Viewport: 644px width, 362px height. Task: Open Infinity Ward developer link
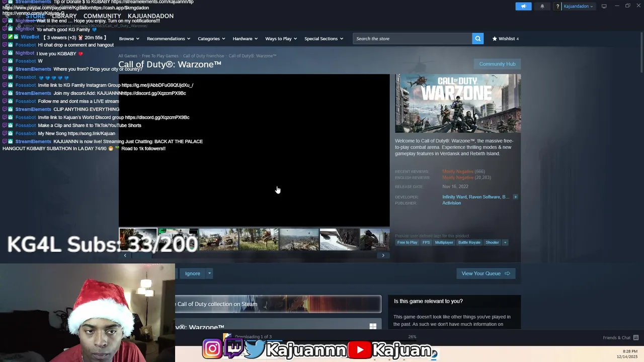tap(454, 197)
